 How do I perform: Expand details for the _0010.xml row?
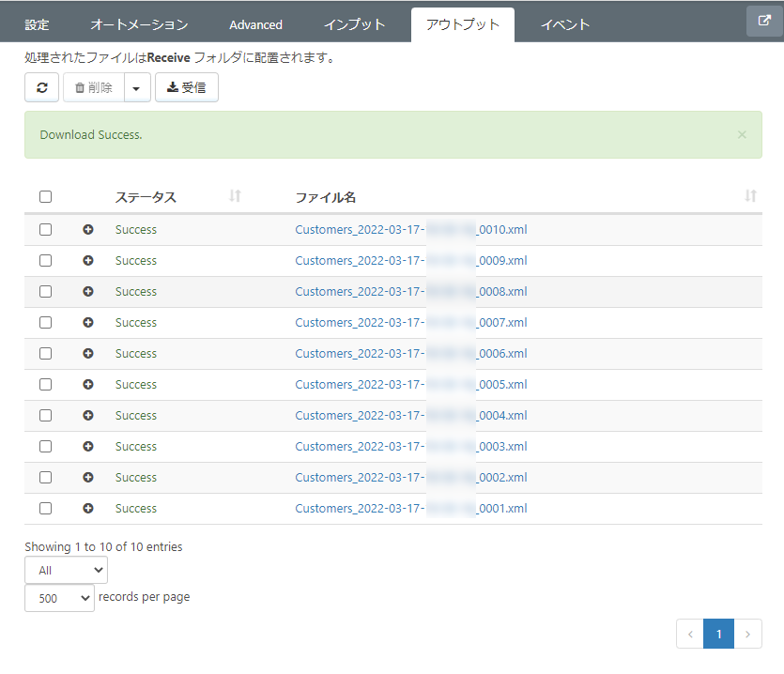[x=88, y=229]
